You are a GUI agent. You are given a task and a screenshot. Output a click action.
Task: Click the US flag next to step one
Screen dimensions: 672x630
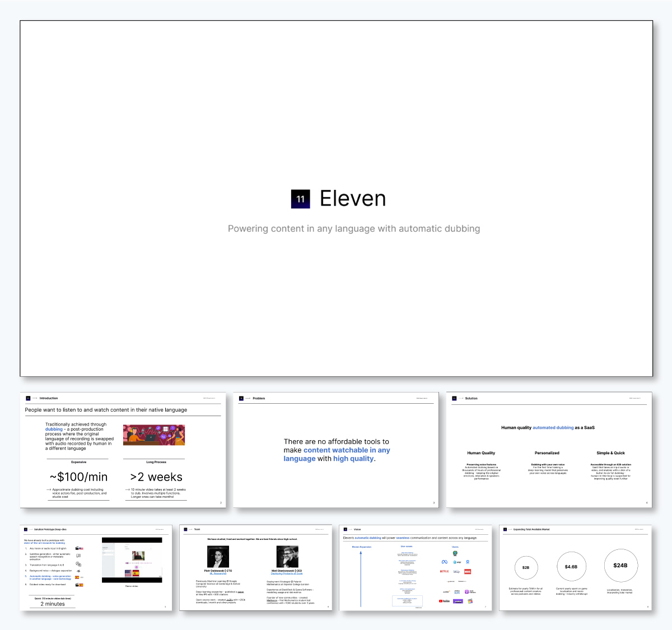[x=81, y=548]
